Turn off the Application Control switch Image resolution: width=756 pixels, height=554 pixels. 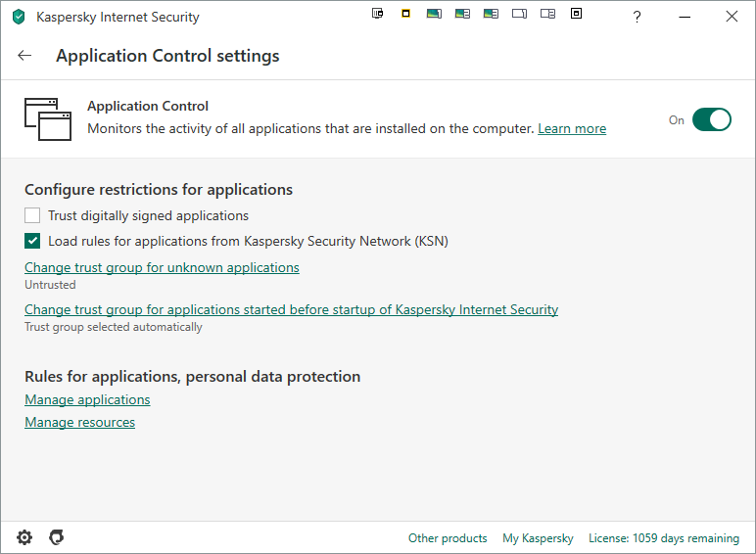coord(712,119)
